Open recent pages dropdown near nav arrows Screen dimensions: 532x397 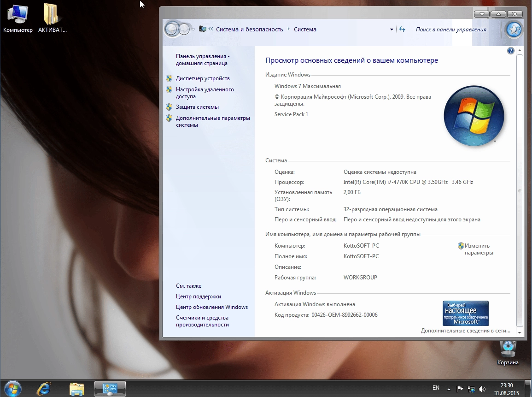coord(193,30)
